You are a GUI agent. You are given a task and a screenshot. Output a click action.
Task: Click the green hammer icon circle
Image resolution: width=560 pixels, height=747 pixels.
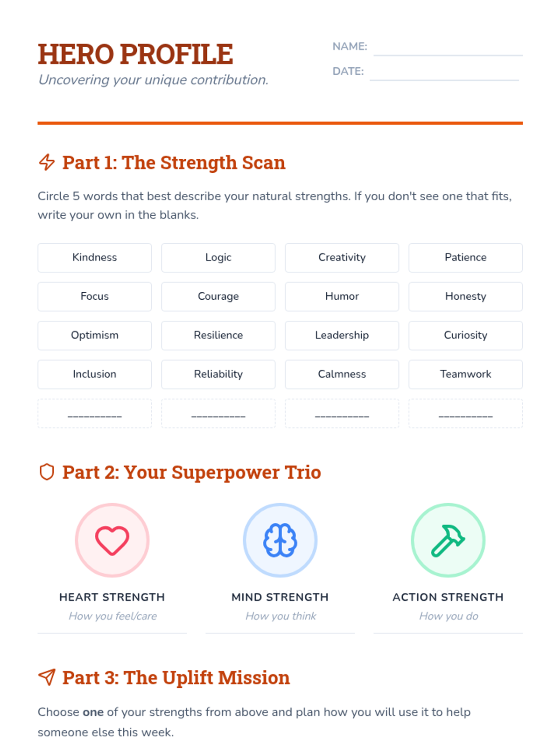448,540
